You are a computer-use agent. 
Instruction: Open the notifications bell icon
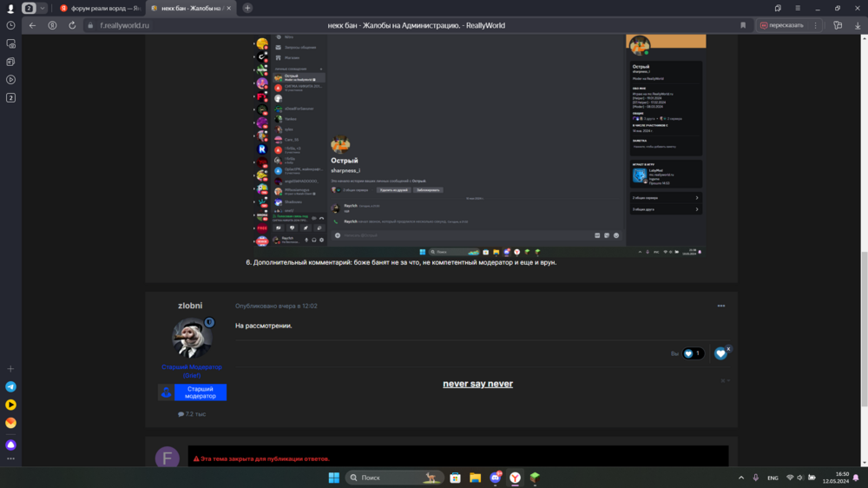(x=857, y=478)
